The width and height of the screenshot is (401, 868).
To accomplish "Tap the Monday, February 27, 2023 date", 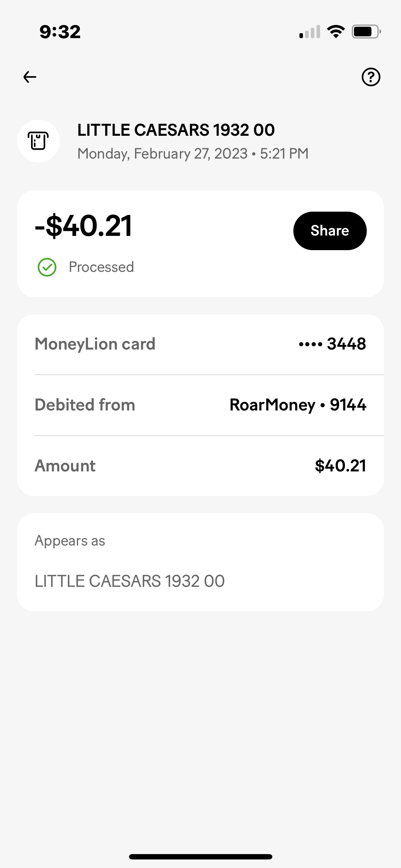I will click(162, 154).
